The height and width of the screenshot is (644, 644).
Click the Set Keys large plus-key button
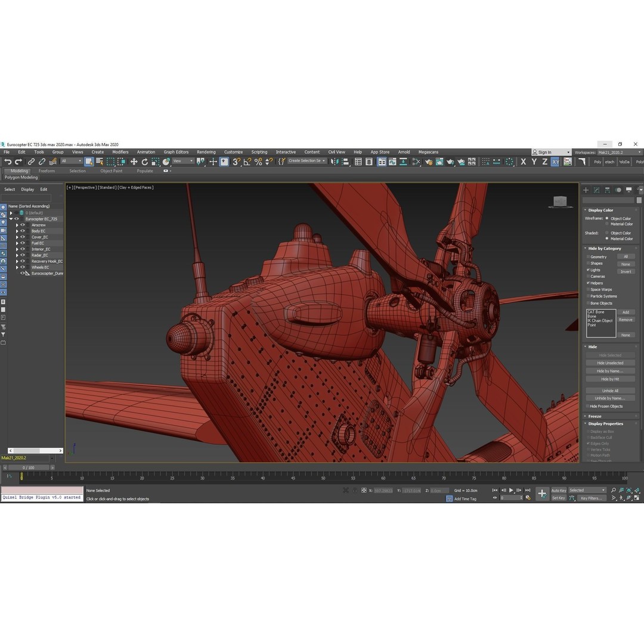(542, 494)
